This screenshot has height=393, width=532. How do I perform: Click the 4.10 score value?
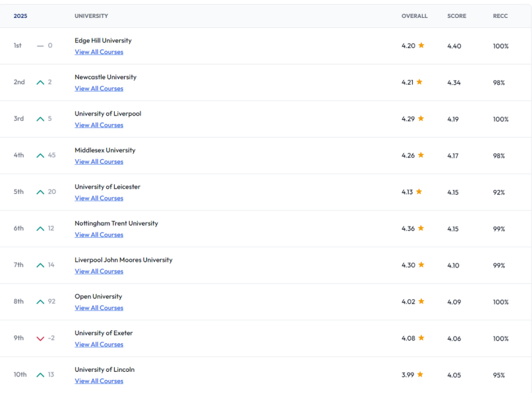453,265
